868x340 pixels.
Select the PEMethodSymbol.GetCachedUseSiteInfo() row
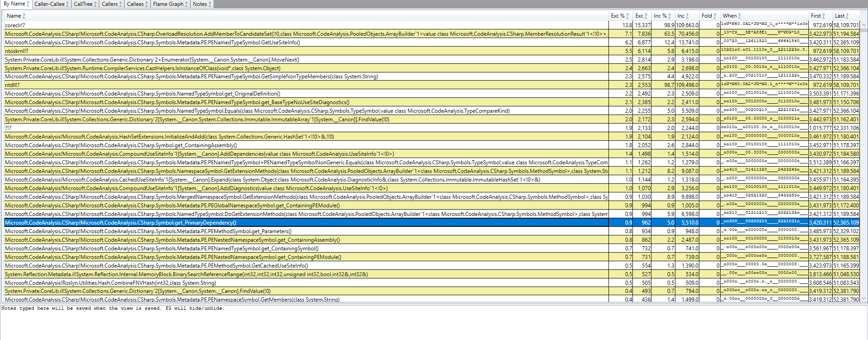432,266
